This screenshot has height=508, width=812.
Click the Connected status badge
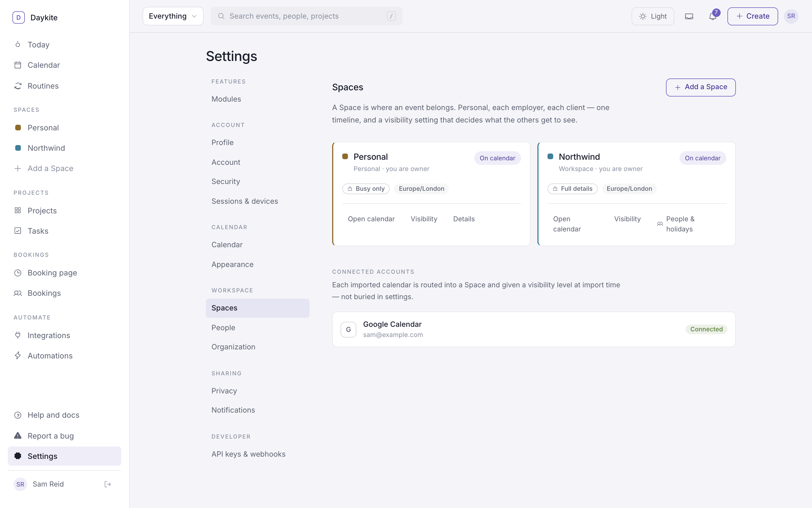coord(706,329)
